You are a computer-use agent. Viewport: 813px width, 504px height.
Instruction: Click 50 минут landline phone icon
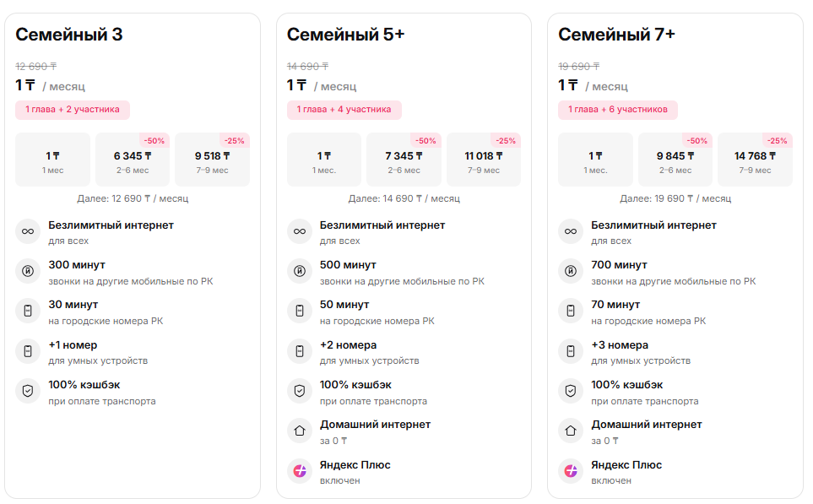[x=300, y=311]
